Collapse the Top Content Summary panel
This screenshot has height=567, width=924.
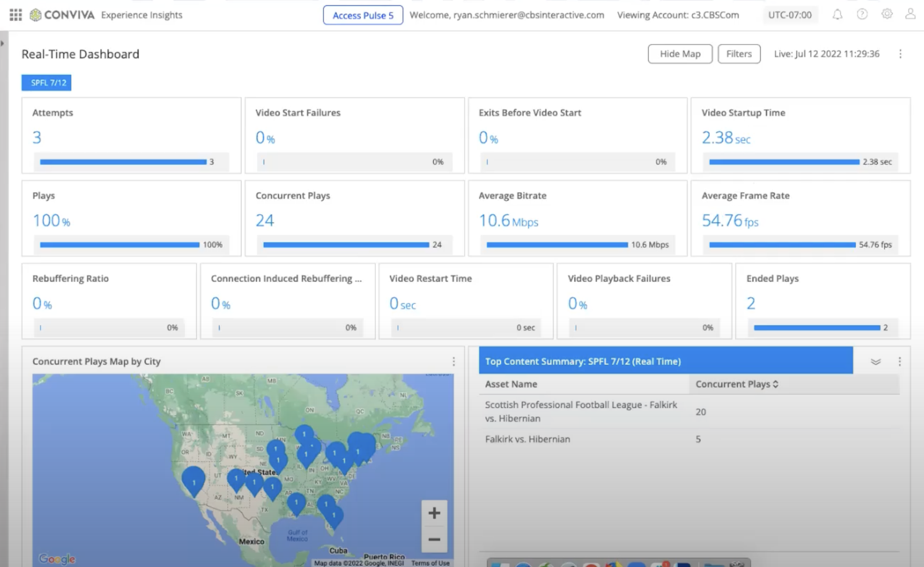875,361
